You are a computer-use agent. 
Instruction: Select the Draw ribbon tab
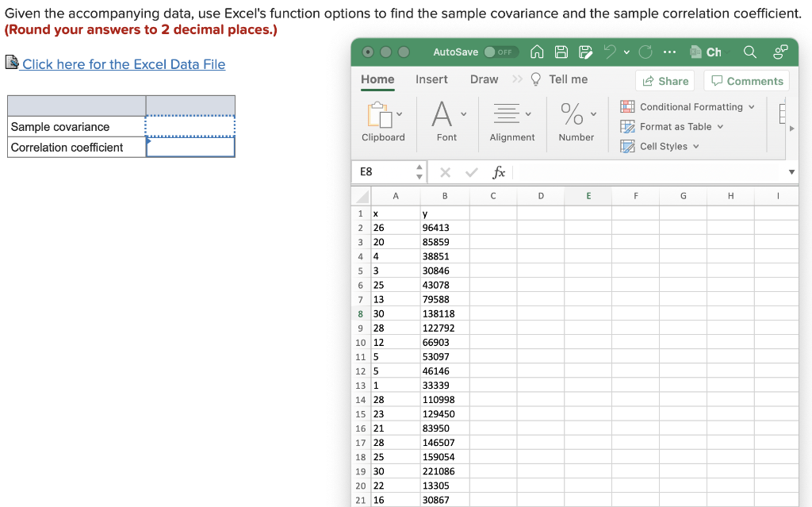(x=484, y=79)
